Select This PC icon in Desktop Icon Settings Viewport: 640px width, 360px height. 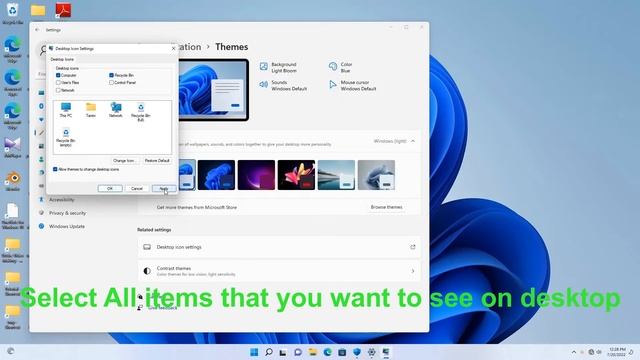click(66, 110)
